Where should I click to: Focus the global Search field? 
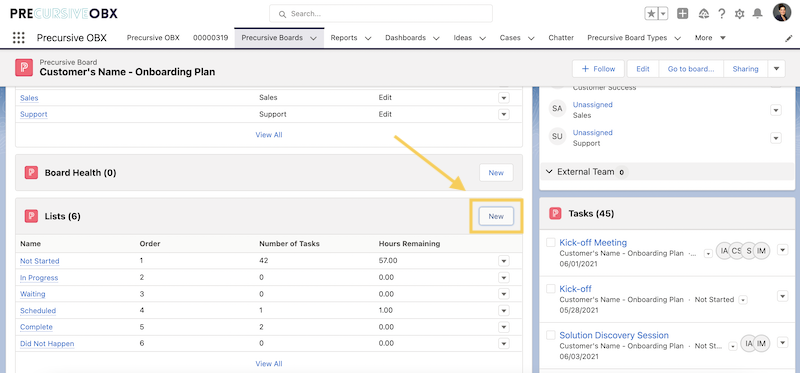pos(381,14)
